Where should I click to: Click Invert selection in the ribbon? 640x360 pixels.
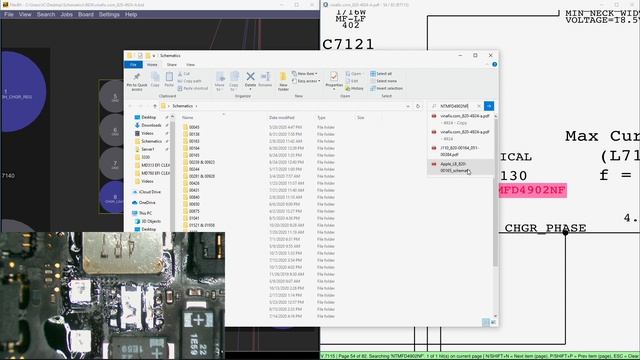(386, 89)
